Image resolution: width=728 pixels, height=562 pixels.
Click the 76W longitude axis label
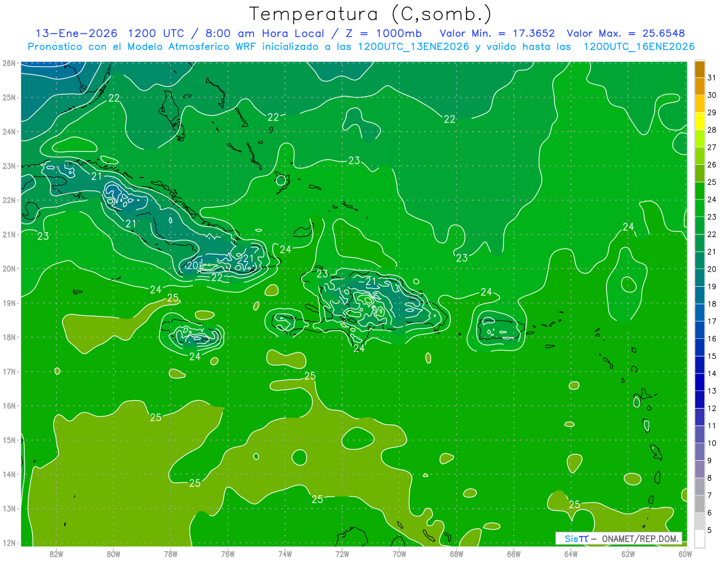(x=228, y=554)
